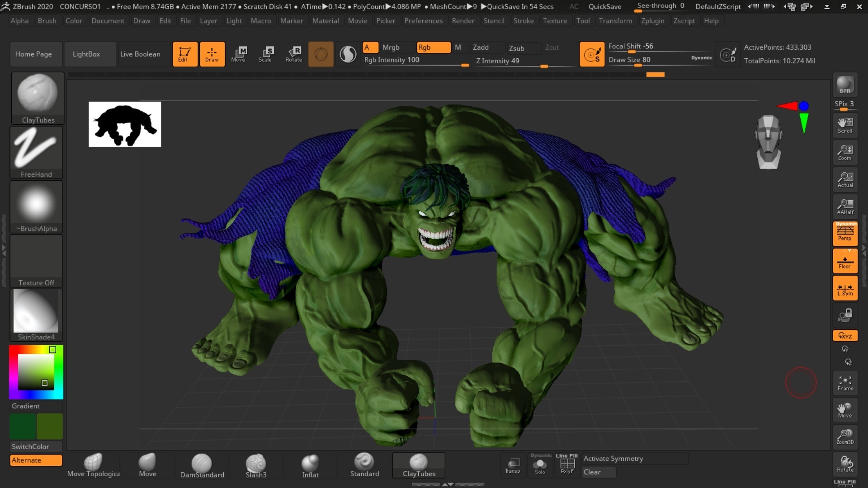
Task: Select the DamStandard brush
Action: point(202,465)
